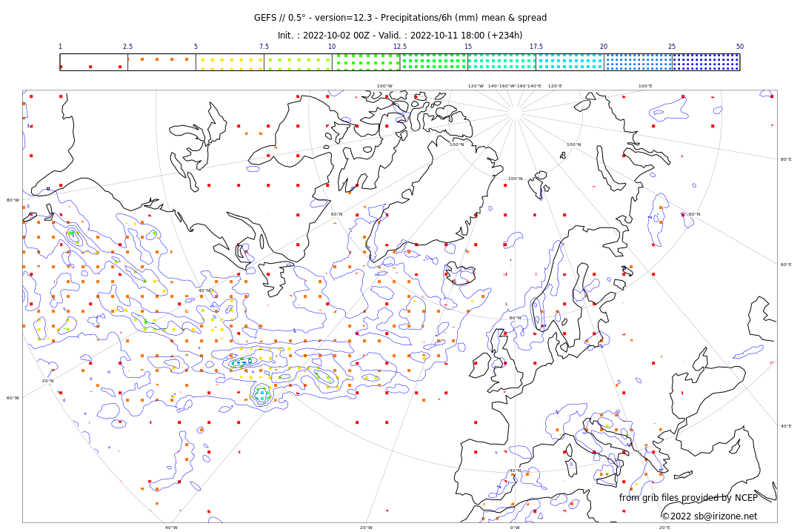
Task: Click the legend value 5
Action: (196, 47)
